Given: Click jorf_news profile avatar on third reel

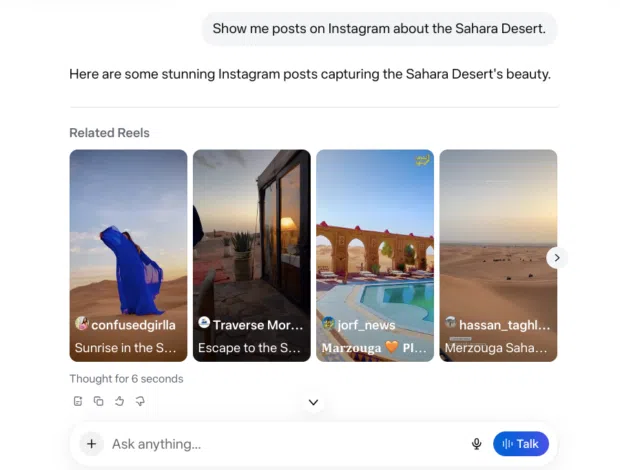Looking at the screenshot, I should (328, 323).
